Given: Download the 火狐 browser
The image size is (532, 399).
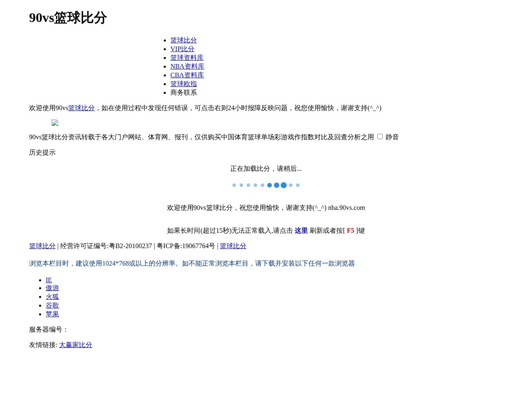Looking at the screenshot, I should [52, 296].
